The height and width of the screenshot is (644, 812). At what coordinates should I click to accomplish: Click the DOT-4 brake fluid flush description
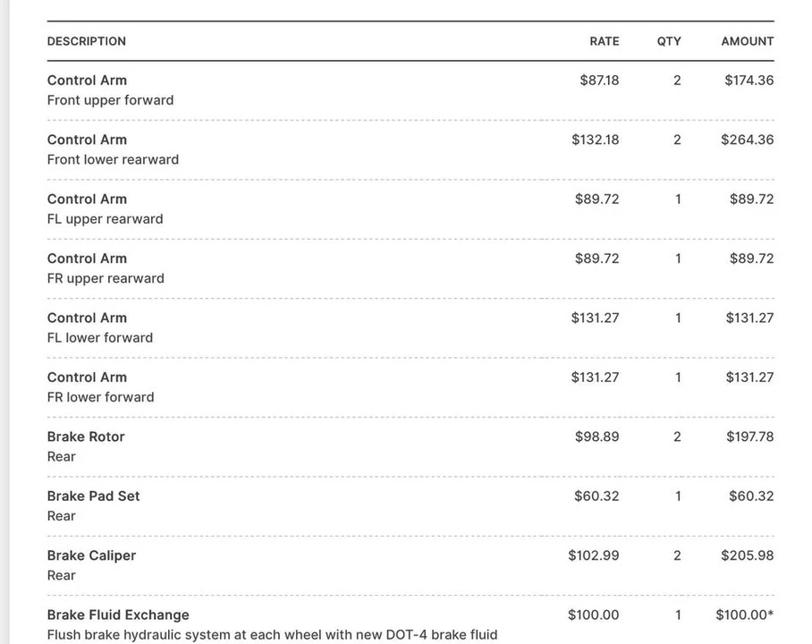tap(273, 635)
